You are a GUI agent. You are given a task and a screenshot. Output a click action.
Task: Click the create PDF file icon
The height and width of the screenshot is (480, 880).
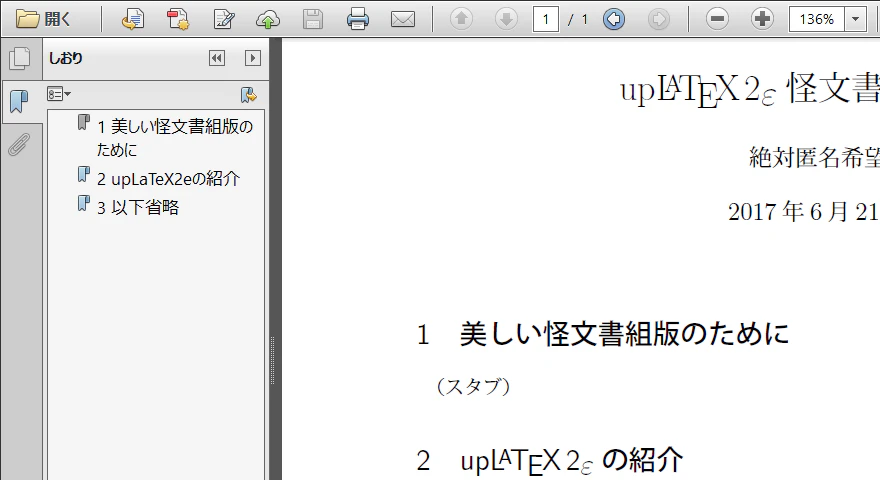coord(178,19)
